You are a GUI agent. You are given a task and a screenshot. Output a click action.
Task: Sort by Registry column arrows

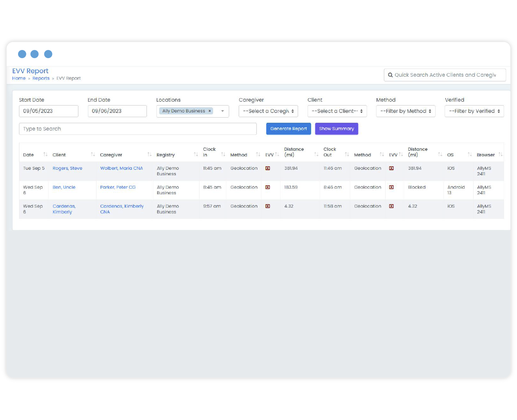click(x=196, y=155)
